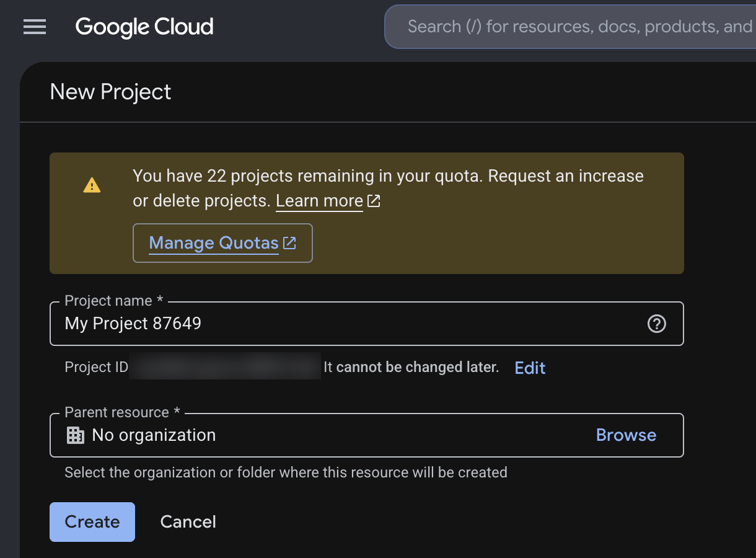Click Browse to choose parent resource
This screenshot has width=756, height=558.
[626, 435]
